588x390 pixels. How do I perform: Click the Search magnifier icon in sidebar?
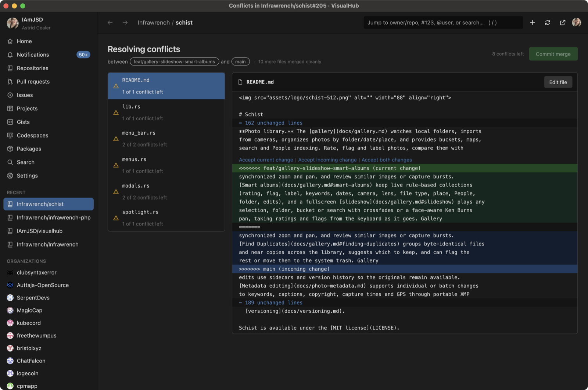pyautogui.click(x=10, y=162)
